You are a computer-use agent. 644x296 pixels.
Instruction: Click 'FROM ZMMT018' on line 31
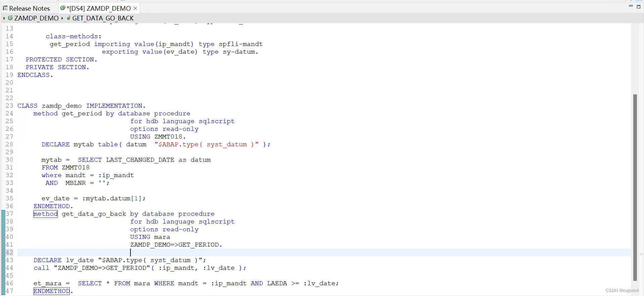65,167
